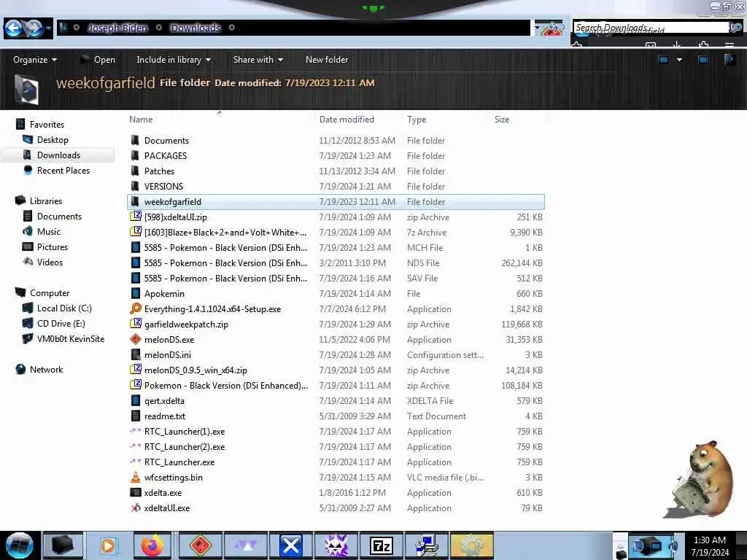
Task: Sort by Date modified column header
Action: pos(347,120)
